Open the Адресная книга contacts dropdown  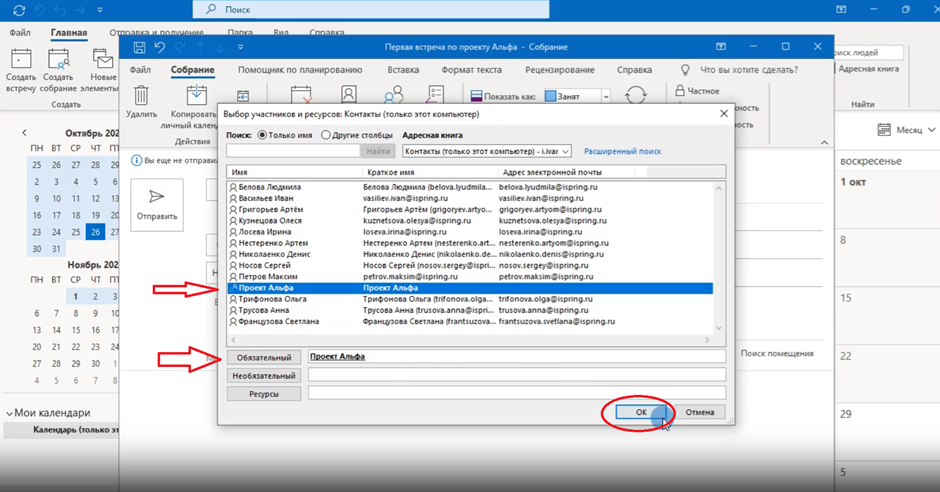565,151
